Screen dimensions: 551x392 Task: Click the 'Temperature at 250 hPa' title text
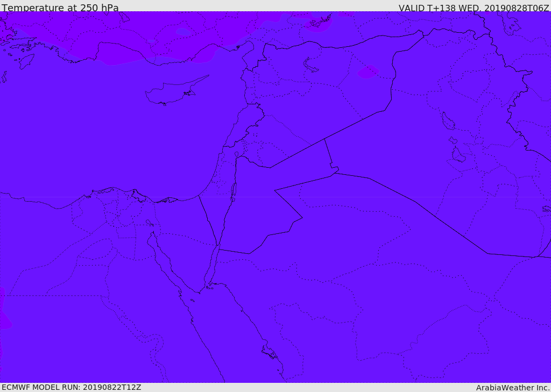click(60, 8)
